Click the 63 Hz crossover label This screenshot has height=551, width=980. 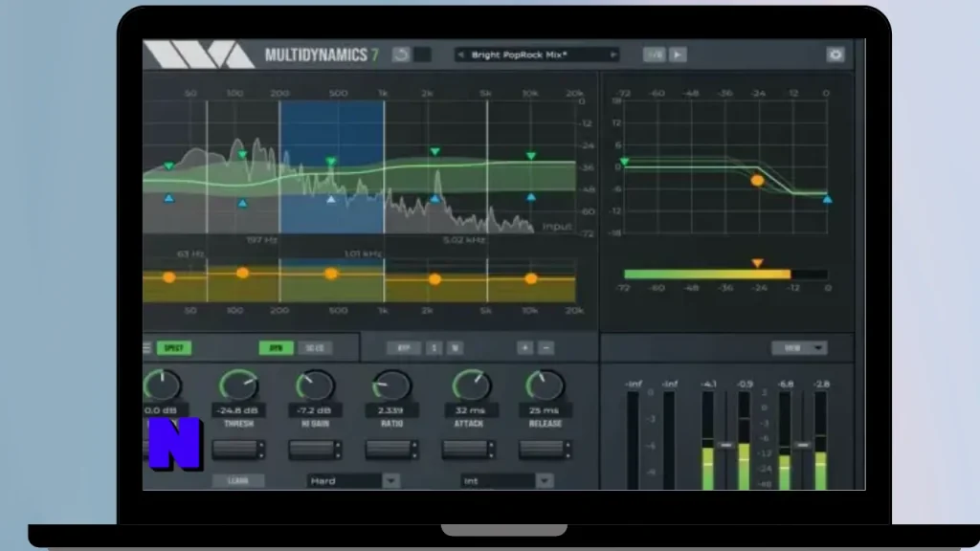pyautogui.click(x=190, y=253)
